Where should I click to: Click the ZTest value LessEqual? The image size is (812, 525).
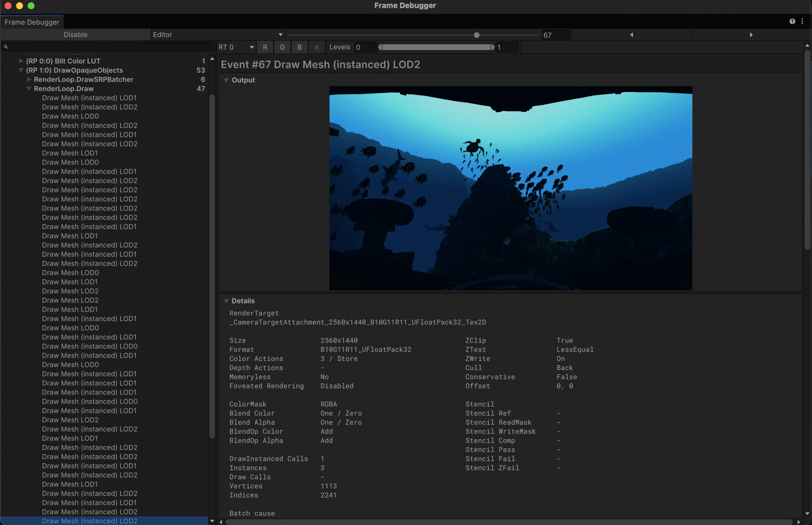575,350
